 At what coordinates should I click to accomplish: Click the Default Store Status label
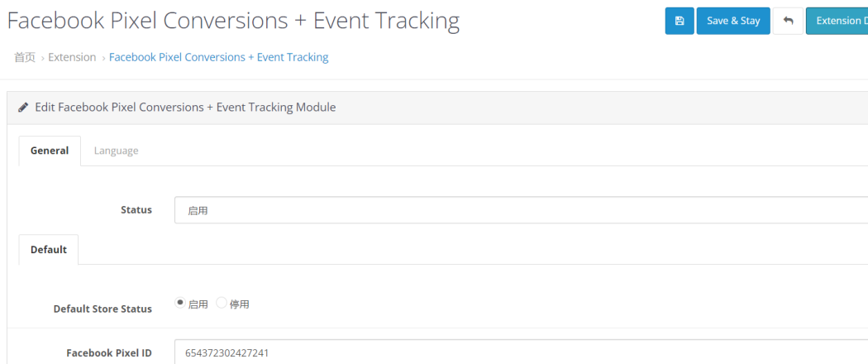click(103, 309)
